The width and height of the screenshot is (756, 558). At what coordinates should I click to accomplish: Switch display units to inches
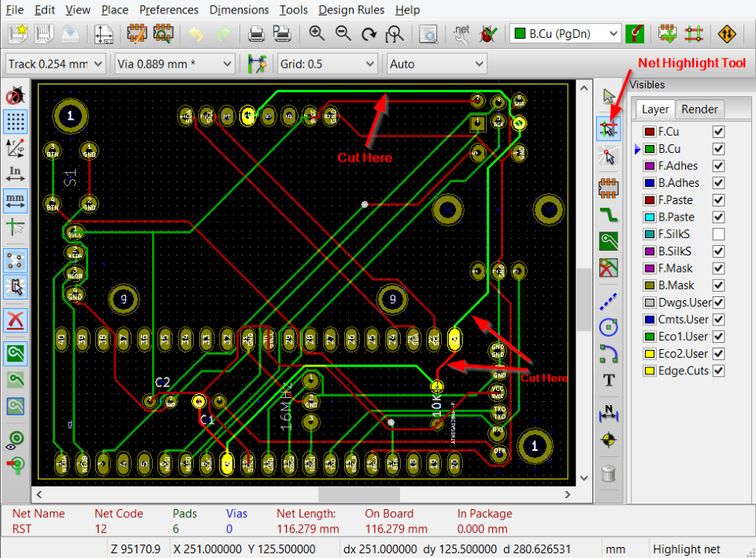tap(16, 173)
